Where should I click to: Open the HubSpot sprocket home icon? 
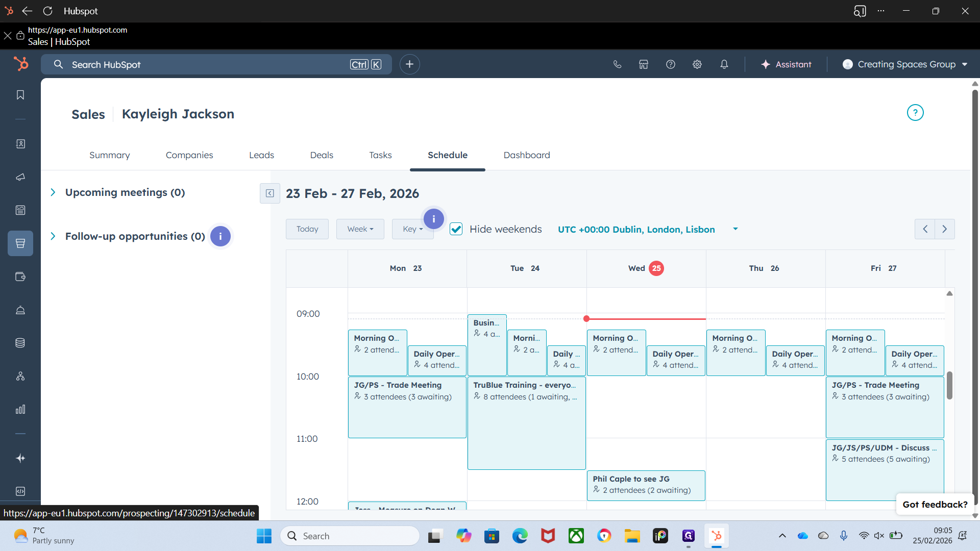21,64
